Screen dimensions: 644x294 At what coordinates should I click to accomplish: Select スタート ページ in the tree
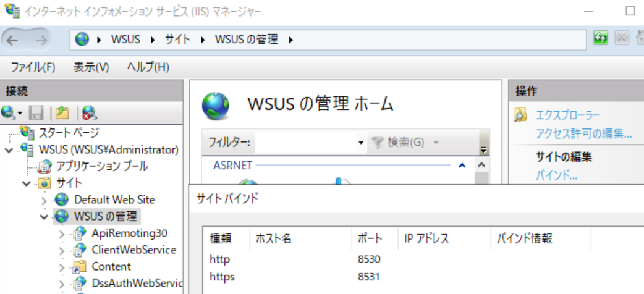pyautogui.click(x=69, y=133)
